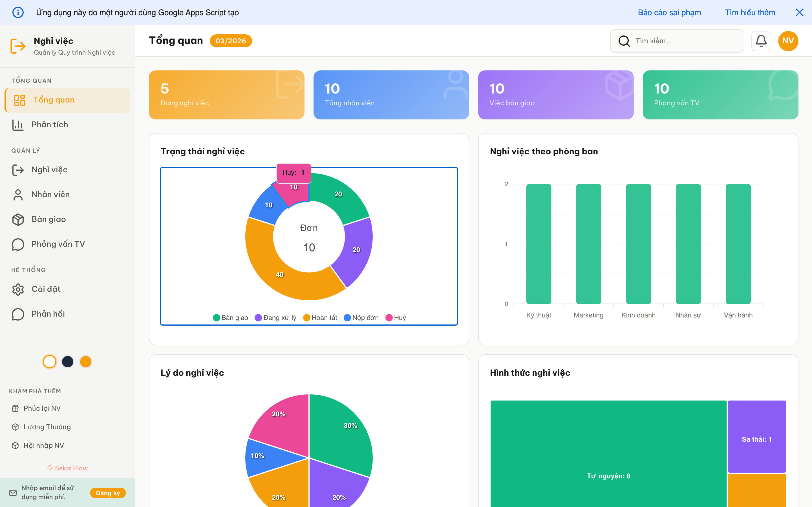Open the NV account menu

(x=788, y=41)
